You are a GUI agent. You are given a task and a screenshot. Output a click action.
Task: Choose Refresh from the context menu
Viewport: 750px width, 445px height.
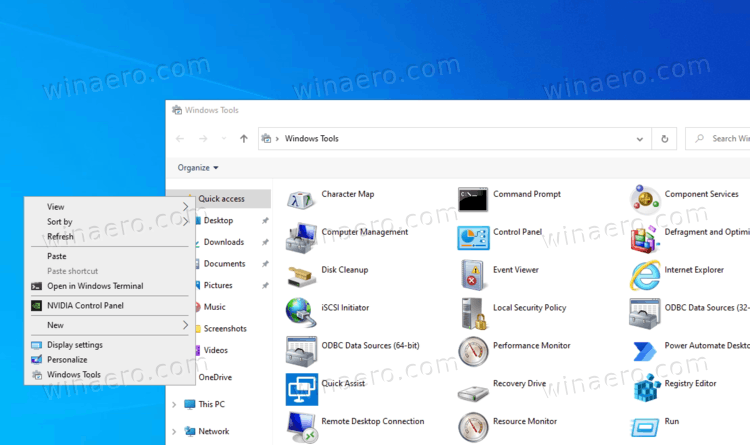[x=110, y=236]
